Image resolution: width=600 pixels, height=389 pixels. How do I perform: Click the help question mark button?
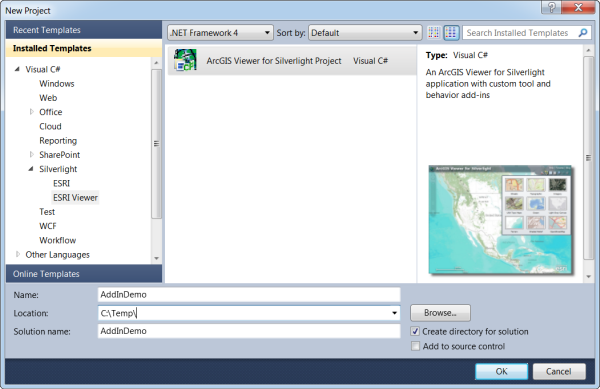click(x=552, y=7)
